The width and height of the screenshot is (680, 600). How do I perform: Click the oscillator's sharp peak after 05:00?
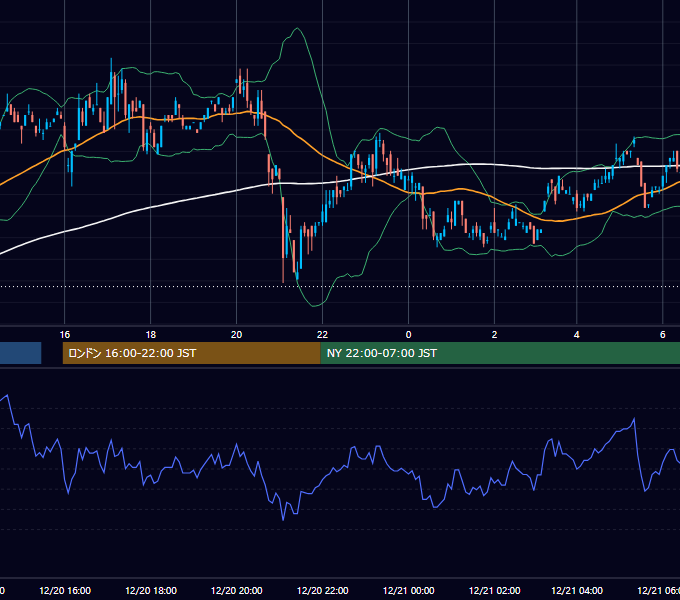634,419
